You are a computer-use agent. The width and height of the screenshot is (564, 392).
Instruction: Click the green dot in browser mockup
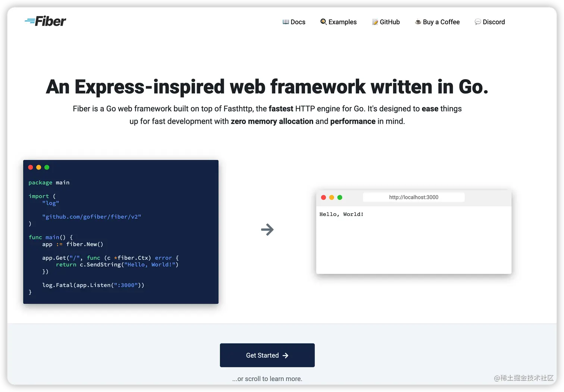tap(339, 197)
